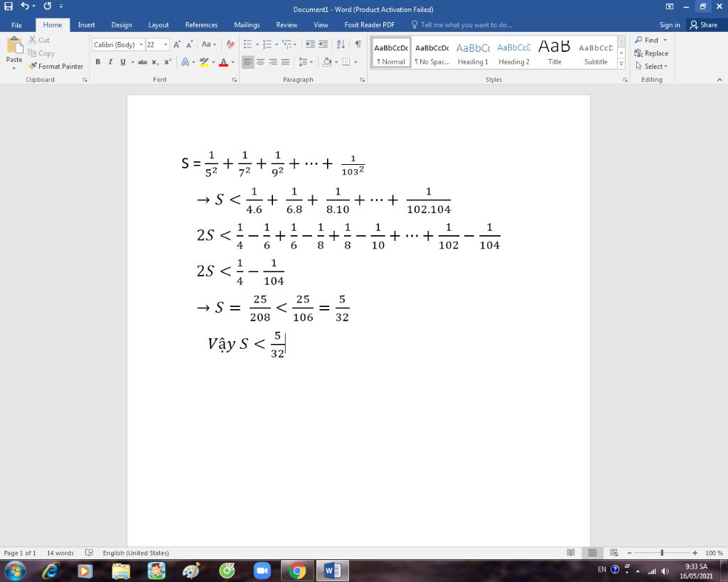Switch to the References tab
The width and height of the screenshot is (728, 582).
click(201, 25)
